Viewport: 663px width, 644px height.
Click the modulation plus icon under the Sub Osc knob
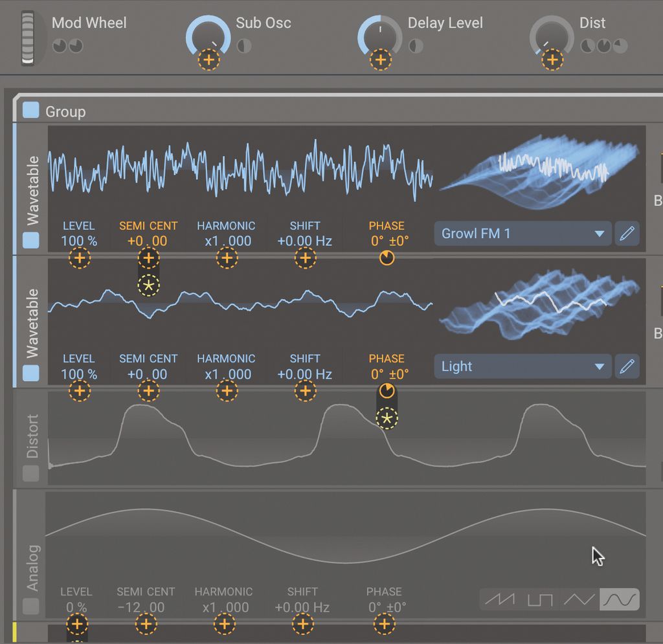(208, 60)
